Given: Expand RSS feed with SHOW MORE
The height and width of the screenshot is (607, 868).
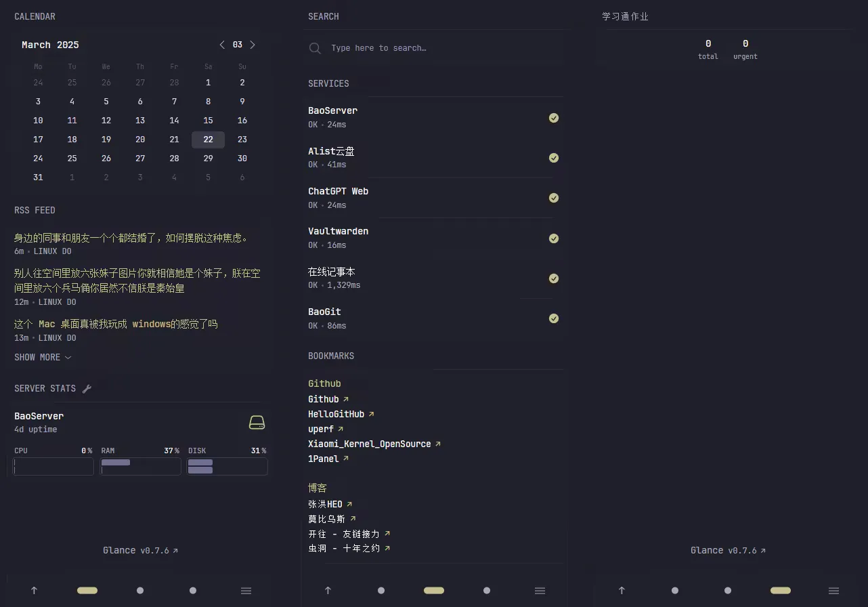Looking at the screenshot, I should (x=43, y=357).
